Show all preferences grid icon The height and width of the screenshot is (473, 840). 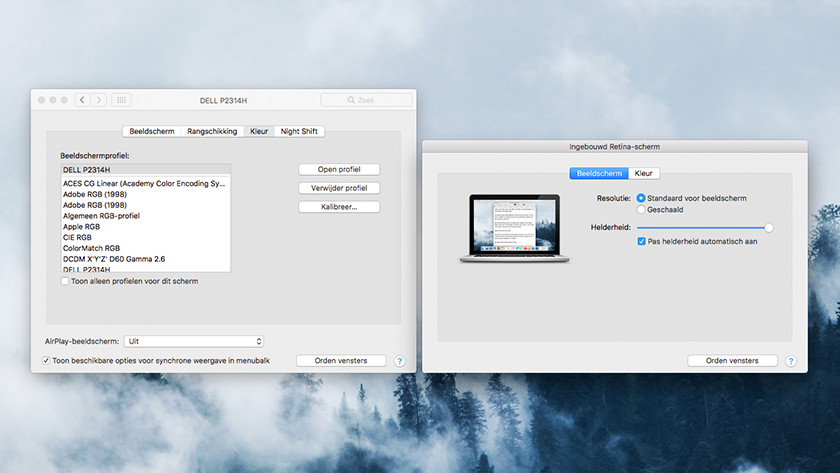(122, 100)
